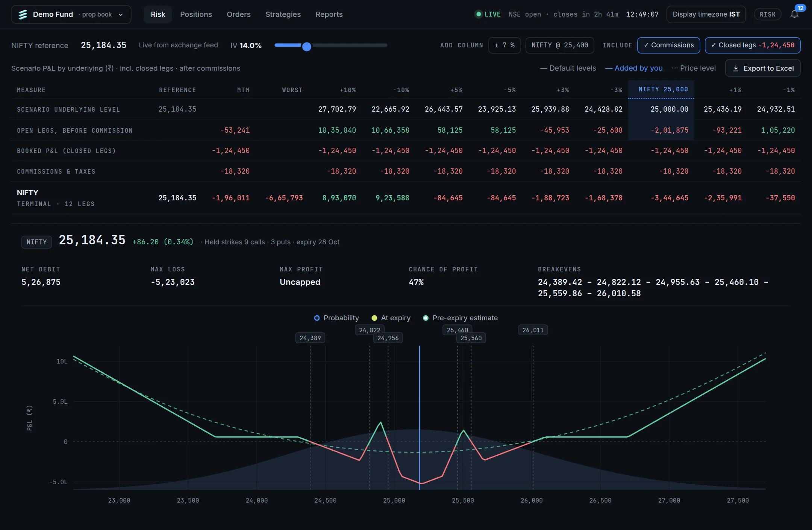
Task: Go to the Orders tab
Action: [238, 14]
